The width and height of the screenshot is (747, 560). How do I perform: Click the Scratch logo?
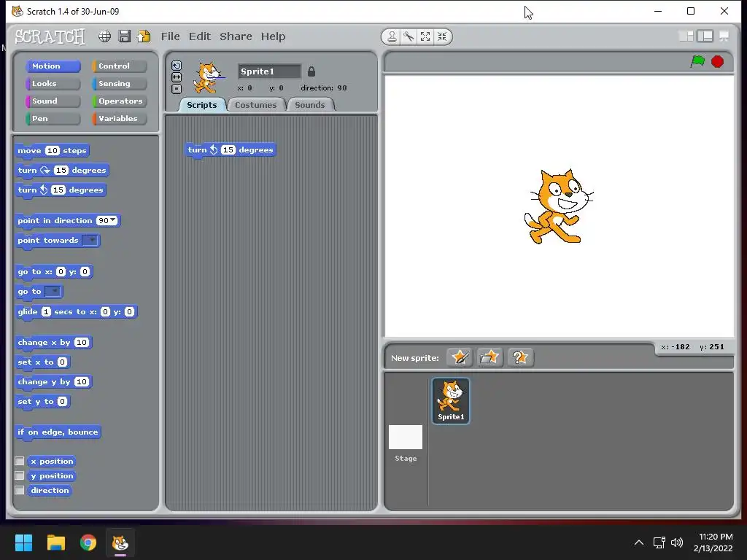point(50,36)
